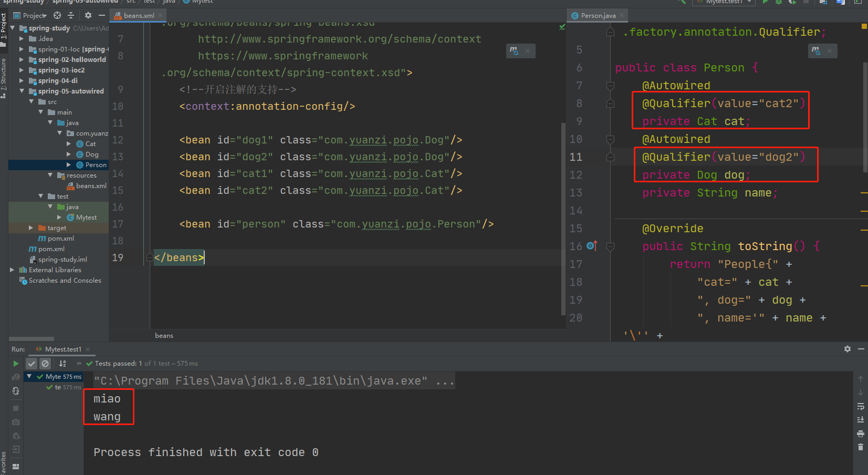868x475 pixels.
Task: Click the Exit icon in Run sidebar
Action: point(16,449)
